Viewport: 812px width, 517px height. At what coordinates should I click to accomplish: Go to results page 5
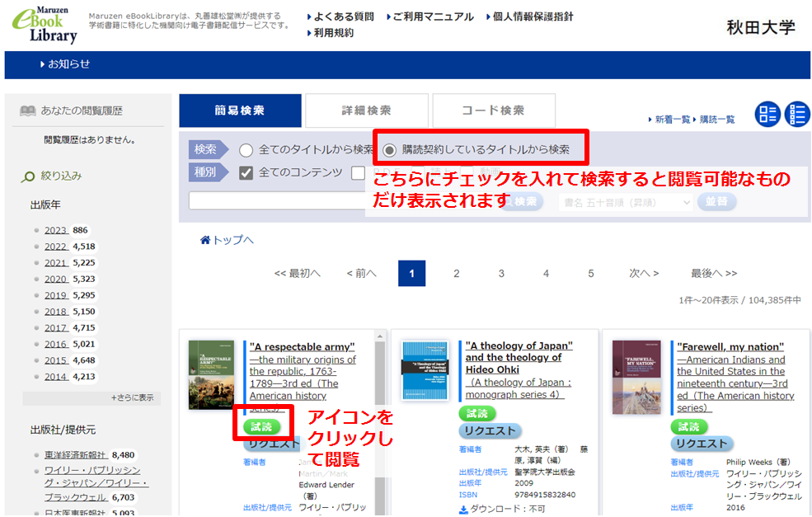[591, 274]
